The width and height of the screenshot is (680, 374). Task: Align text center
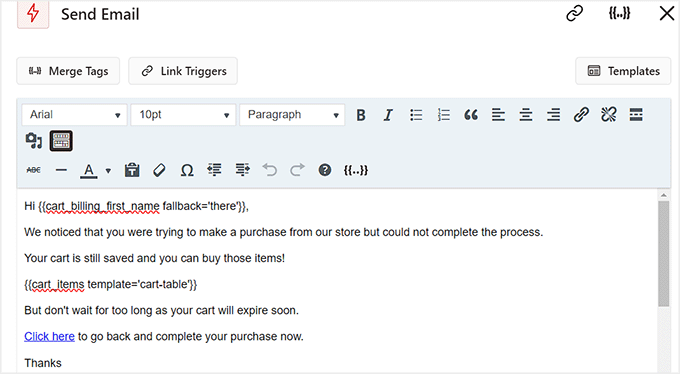pyautogui.click(x=526, y=115)
